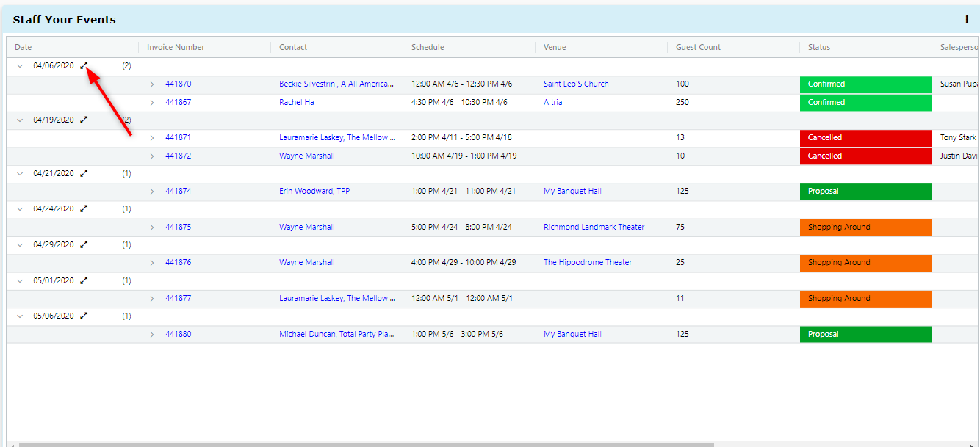980x447 pixels.
Task: Expand row details for invoice 441872
Action: [152, 156]
